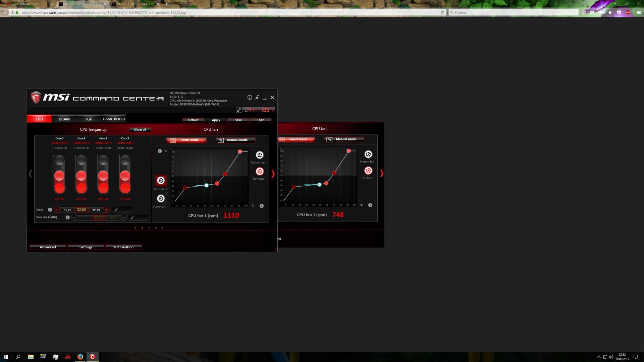Bookmark this page with star icon
The image size is (644, 362).
pyautogui.click(x=584, y=12)
